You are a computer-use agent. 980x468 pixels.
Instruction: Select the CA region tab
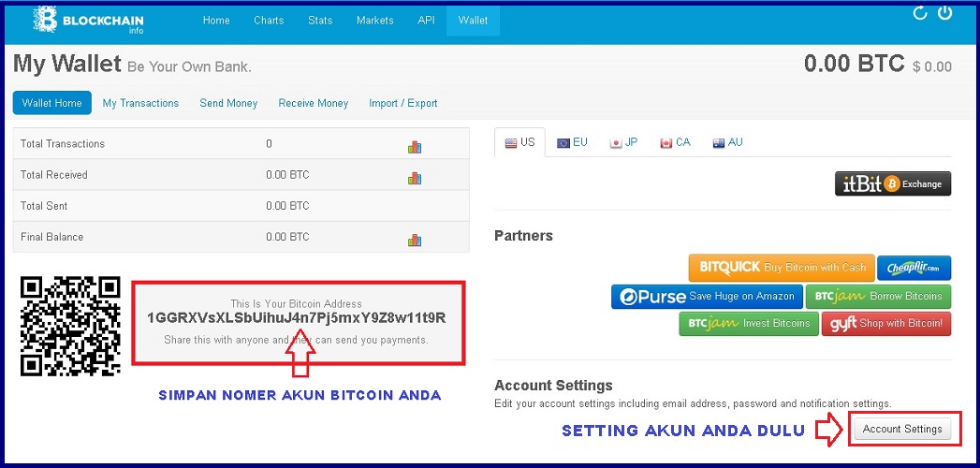[675, 142]
